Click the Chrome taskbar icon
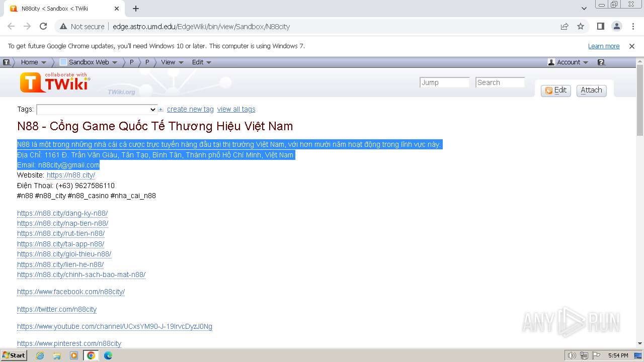644x362 pixels. pos(91,355)
